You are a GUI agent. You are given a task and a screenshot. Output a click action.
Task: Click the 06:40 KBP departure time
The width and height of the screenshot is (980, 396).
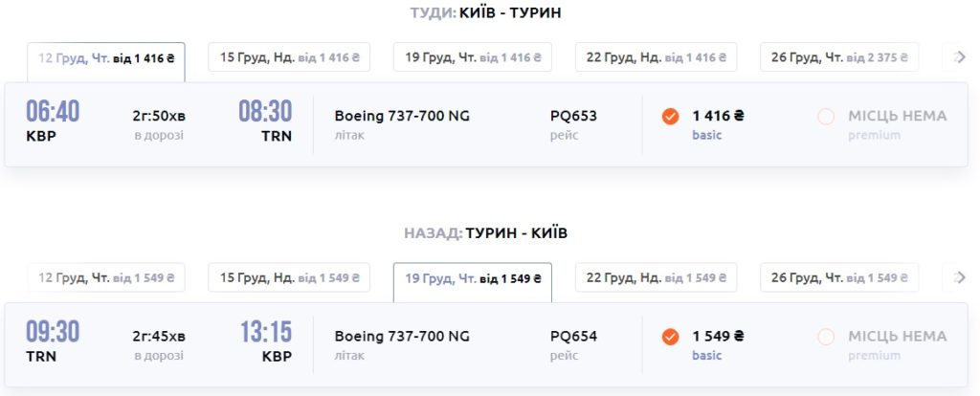(53, 112)
